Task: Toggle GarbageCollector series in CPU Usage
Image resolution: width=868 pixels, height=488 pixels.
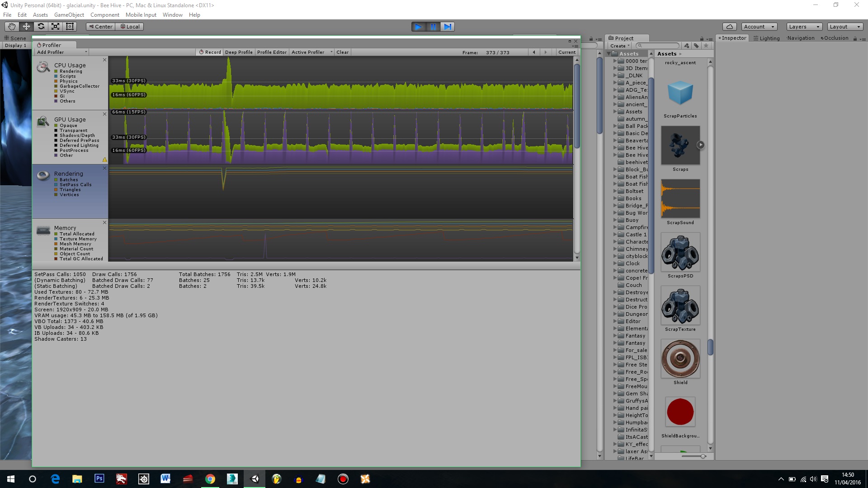Action: click(77, 86)
